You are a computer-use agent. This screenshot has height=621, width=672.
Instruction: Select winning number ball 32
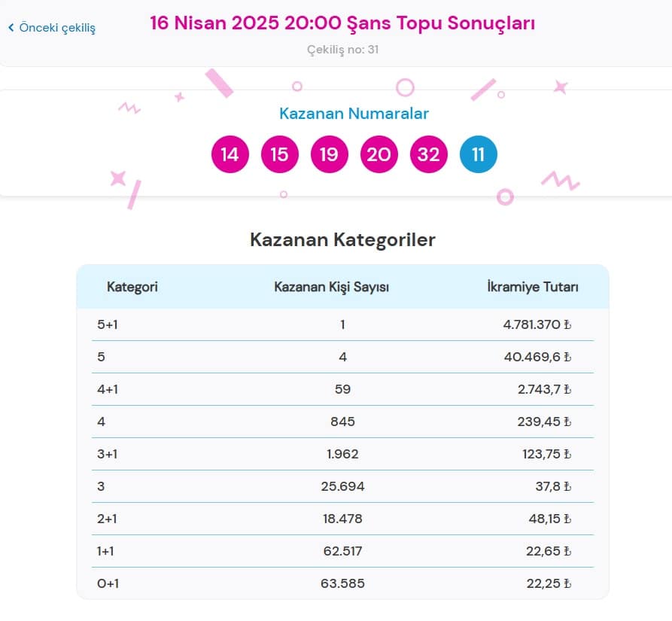pos(428,154)
